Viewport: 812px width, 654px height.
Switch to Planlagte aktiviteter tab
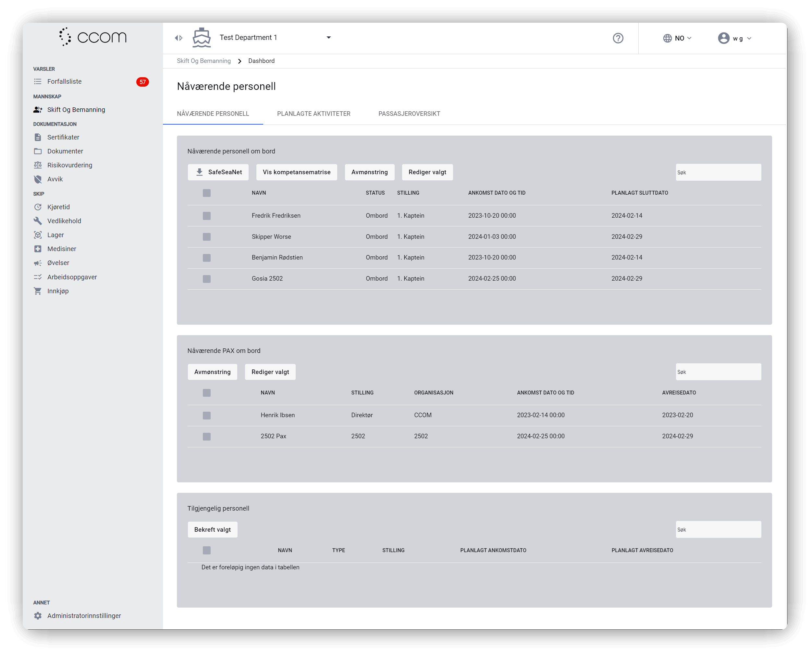point(314,114)
